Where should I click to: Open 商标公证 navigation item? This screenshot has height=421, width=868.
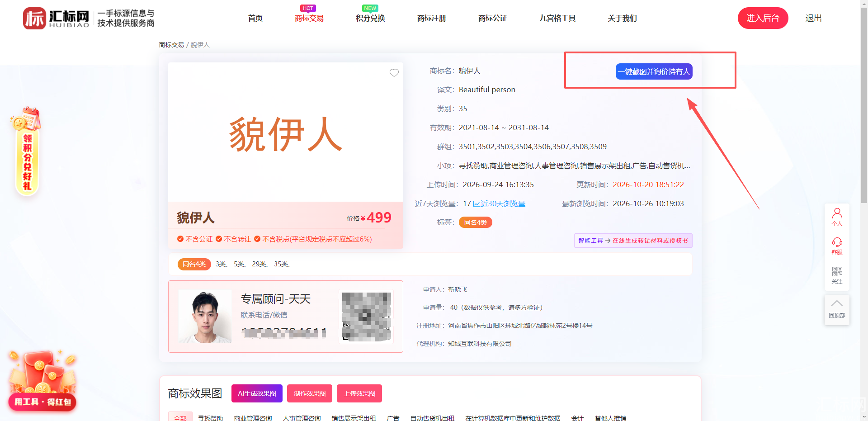(x=493, y=18)
